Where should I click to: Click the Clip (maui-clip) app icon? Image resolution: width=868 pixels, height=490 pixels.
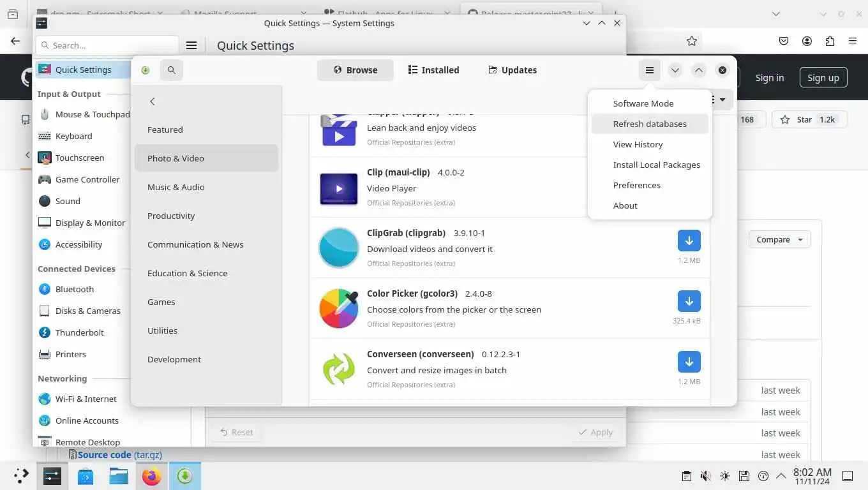(339, 188)
